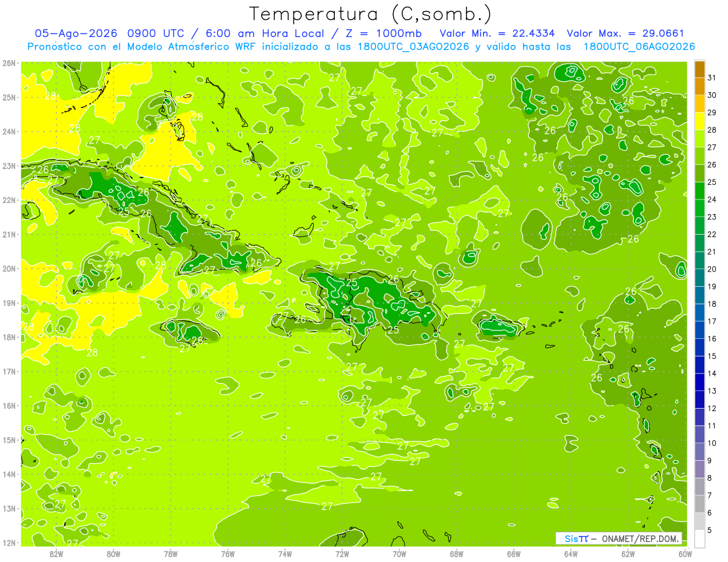Click the gray 6–7 band on the color scale
The image size is (728, 562).
click(699, 504)
